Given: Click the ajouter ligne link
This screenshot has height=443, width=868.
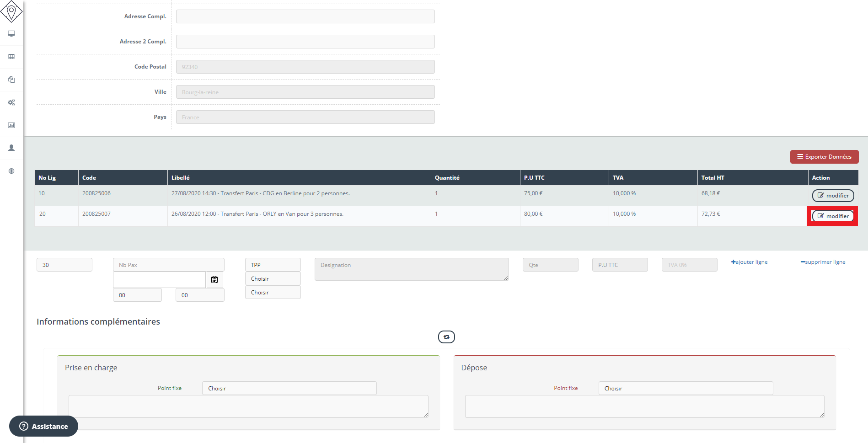Looking at the screenshot, I should [x=749, y=262].
